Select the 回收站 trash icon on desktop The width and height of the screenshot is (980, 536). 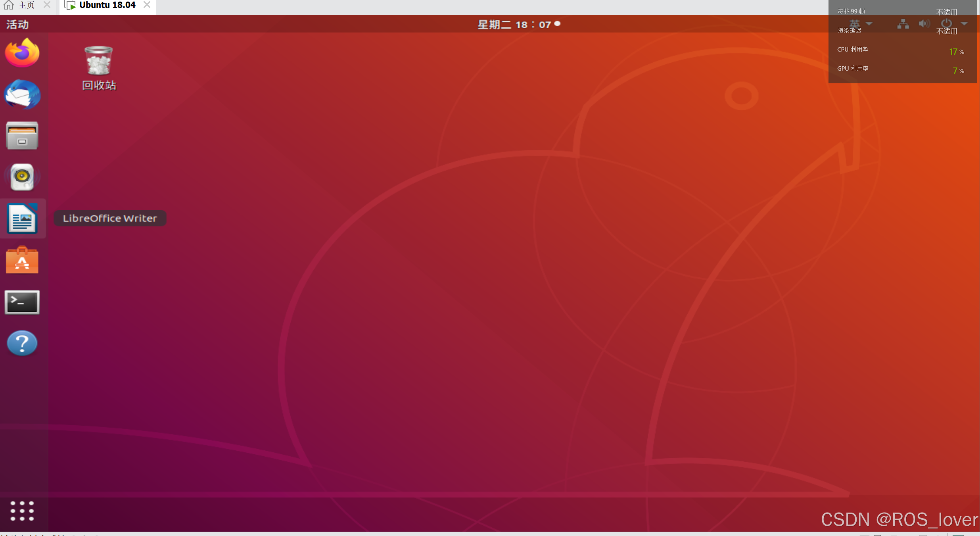tap(99, 68)
